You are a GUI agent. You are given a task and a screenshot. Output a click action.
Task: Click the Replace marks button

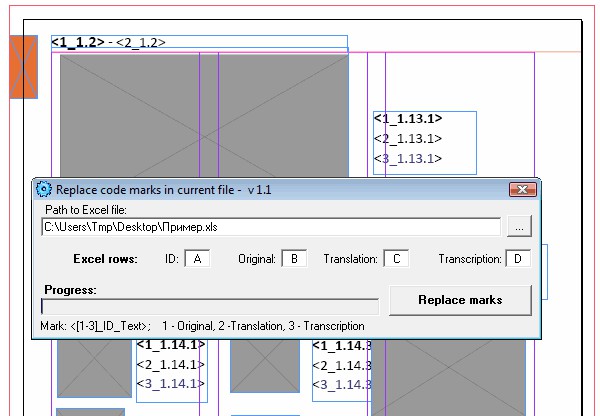pos(460,300)
